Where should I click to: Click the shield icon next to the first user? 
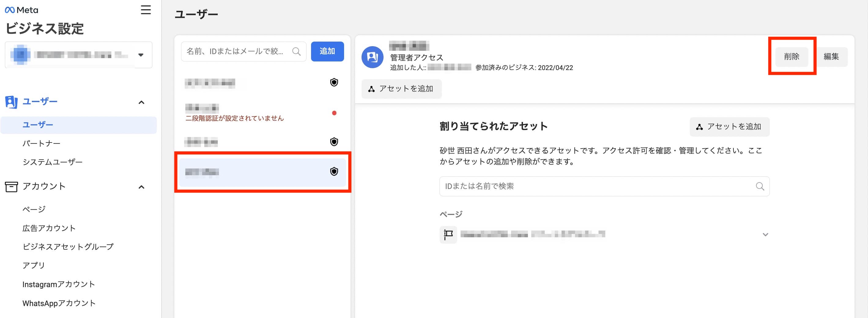[334, 83]
